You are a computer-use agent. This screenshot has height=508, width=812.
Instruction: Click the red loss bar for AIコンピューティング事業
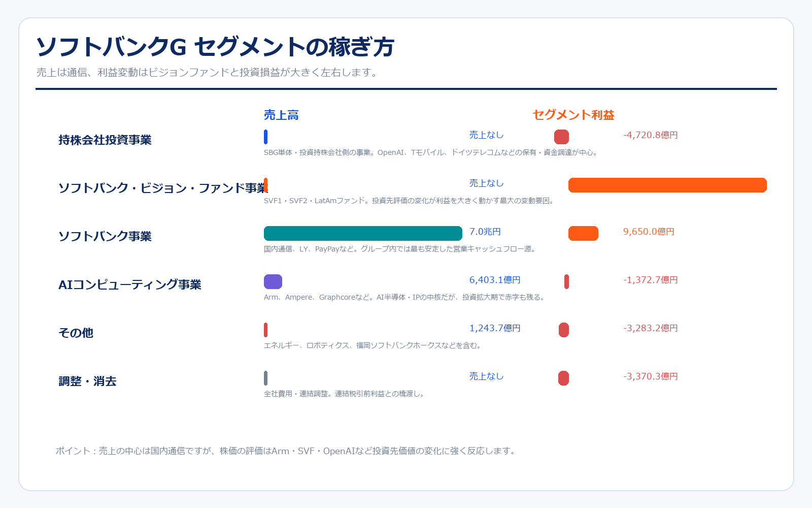click(566, 281)
